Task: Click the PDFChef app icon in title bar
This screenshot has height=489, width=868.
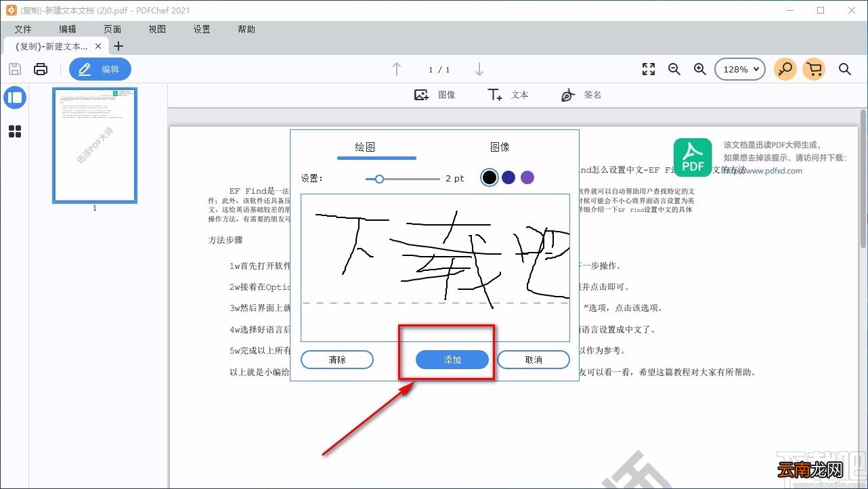Action: [10, 10]
